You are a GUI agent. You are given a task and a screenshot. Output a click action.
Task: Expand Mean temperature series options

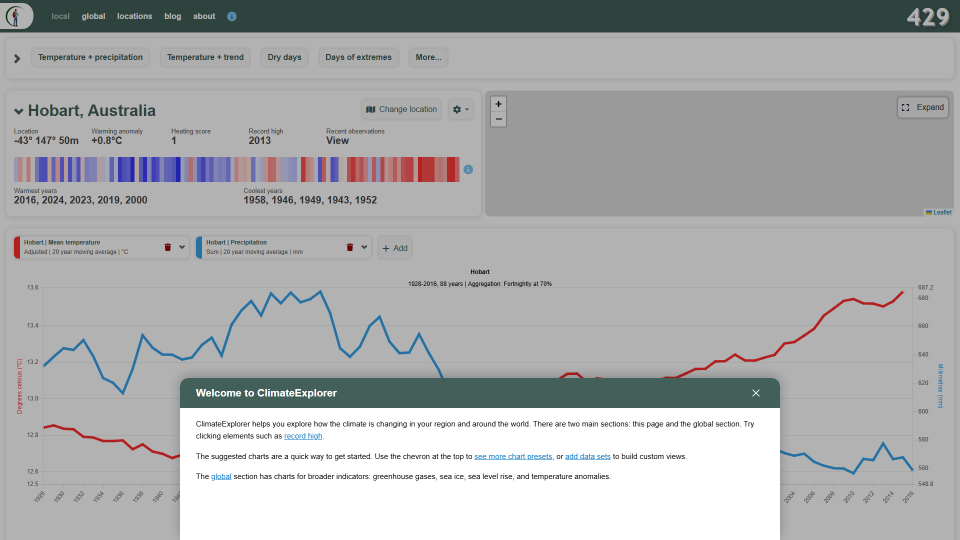point(182,247)
